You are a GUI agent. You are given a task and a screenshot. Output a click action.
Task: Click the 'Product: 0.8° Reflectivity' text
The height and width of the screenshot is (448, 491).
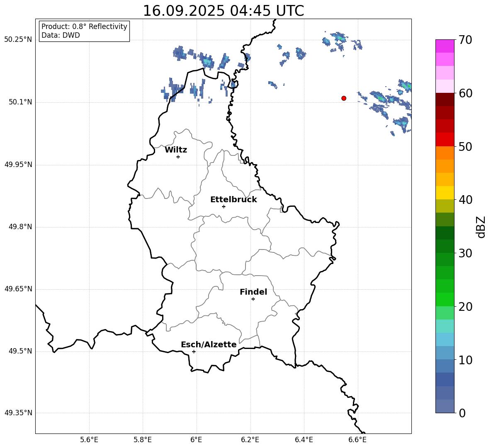pyautogui.click(x=84, y=26)
